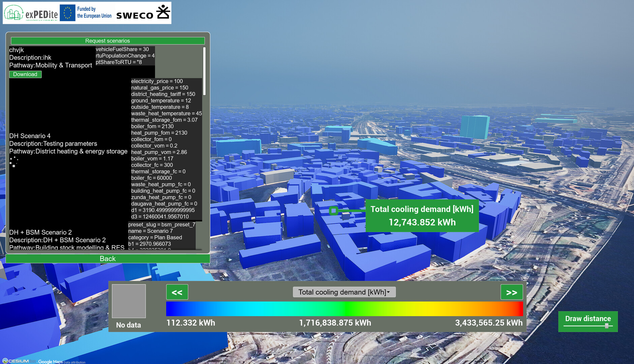Click 'collector_fc = 300' parameter
Screen dimensions: 634x364
(x=152, y=165)
